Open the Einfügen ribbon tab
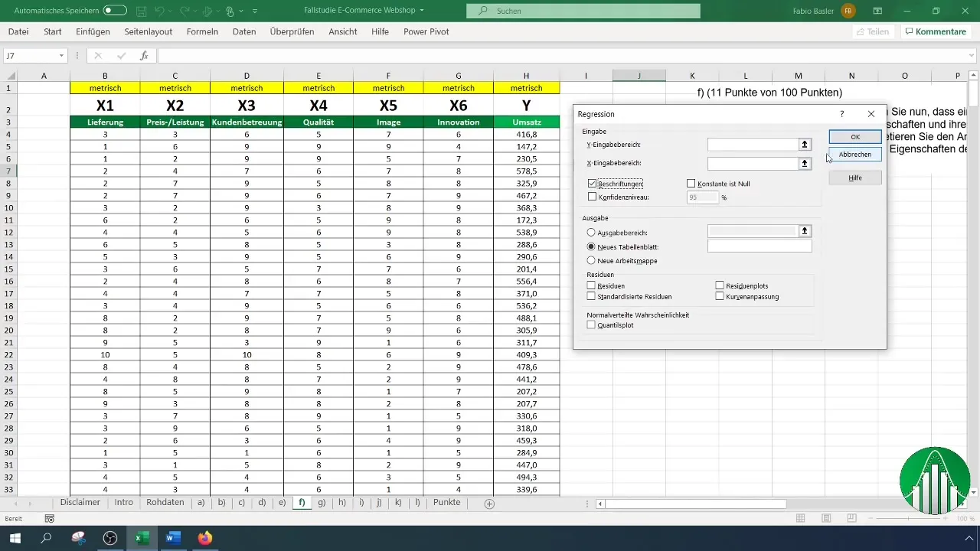 click(x=93, y=31)
